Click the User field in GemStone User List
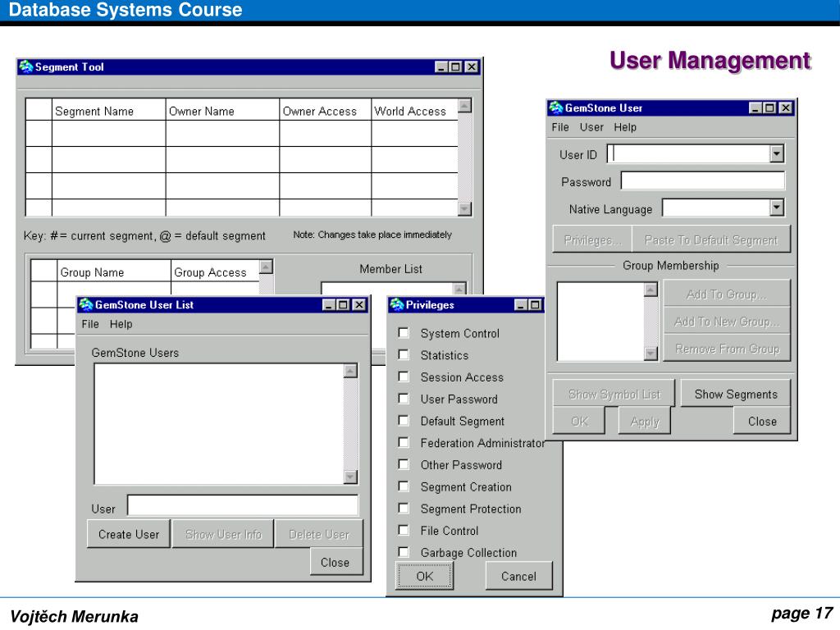 tap(243, 505)
